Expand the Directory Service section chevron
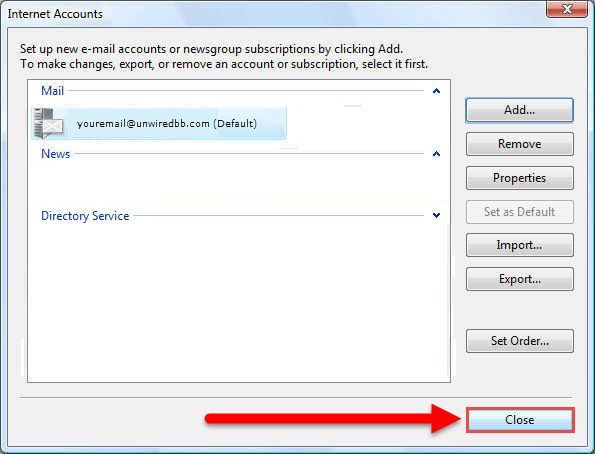The image size is (595, 454). click(x=436, y=215)
